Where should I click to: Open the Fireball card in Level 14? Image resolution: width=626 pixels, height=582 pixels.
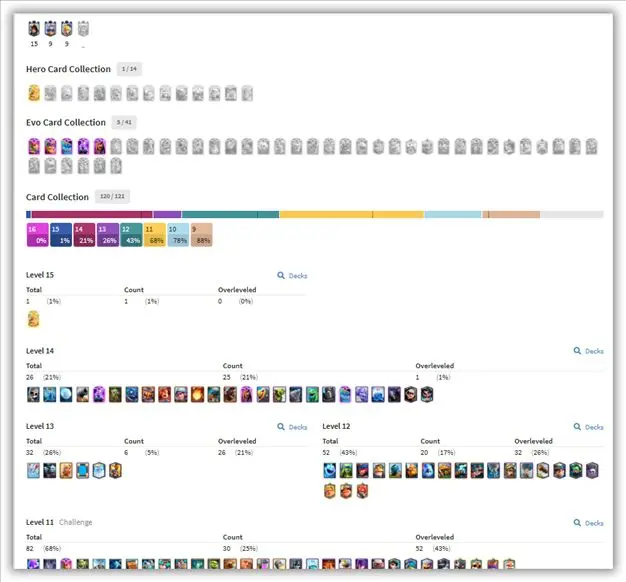tap(197, 394)
